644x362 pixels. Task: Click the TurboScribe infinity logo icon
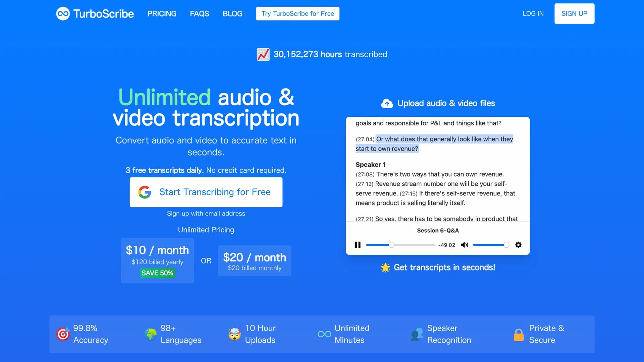click(63, 14)
